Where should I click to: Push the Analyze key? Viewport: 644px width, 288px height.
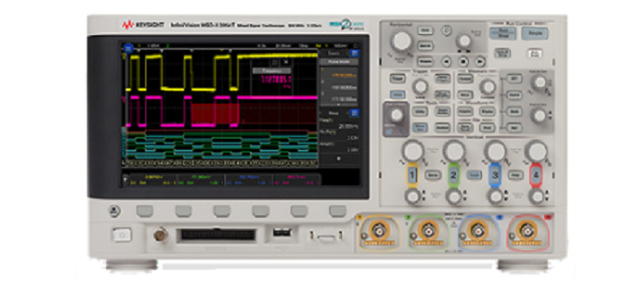443,128
